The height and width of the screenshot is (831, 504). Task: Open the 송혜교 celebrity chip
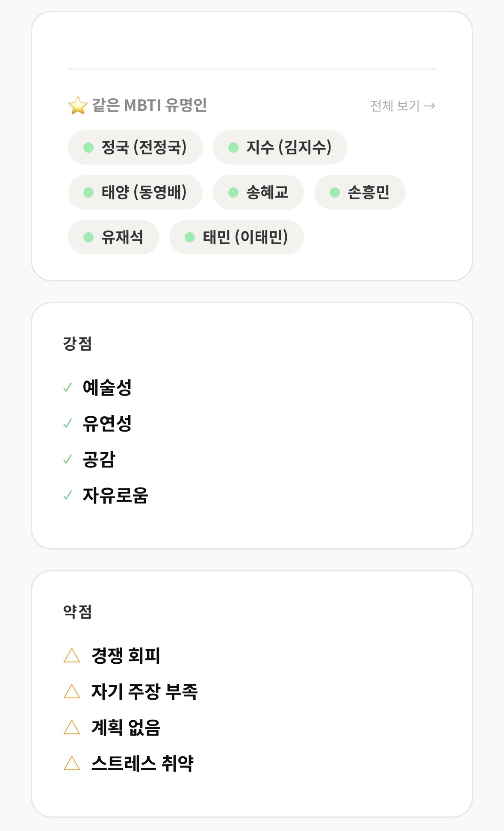[x=258, y=192]
